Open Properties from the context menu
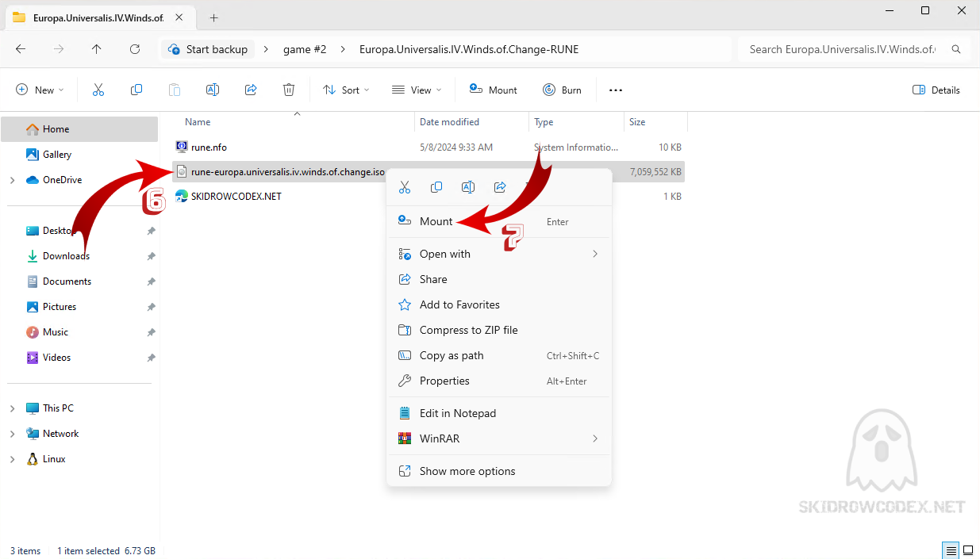980x559 pixels. click(499, 381)
